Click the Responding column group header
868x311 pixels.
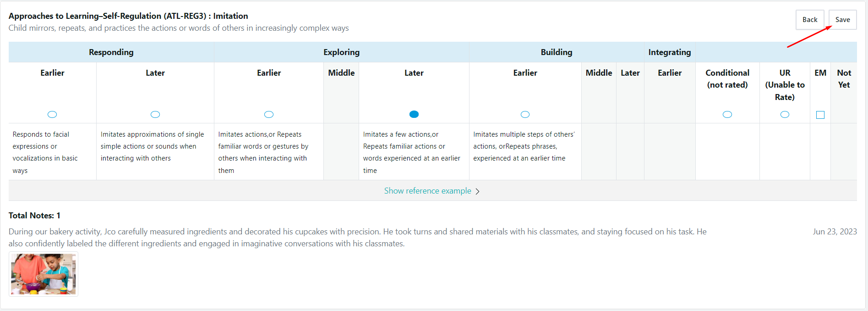111,52
